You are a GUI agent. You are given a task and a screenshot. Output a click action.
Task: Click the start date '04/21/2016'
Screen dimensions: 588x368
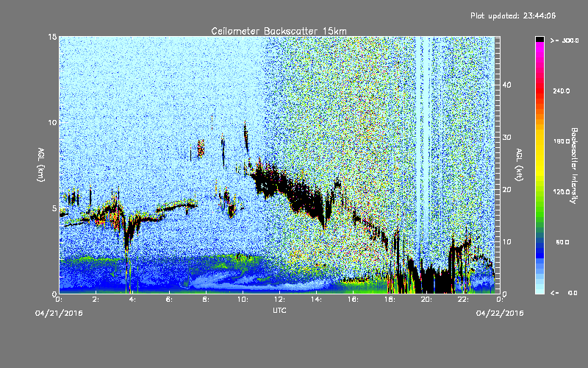[59, 313]
